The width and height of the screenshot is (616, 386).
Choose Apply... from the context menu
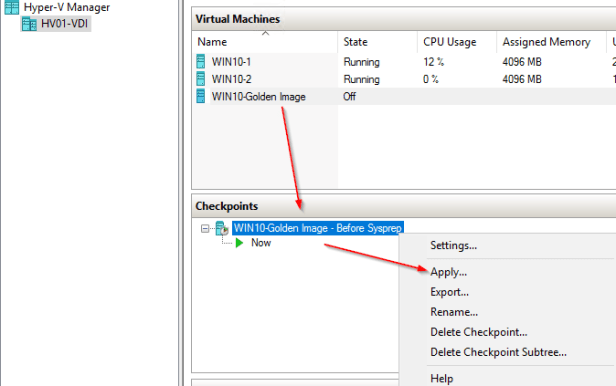(x=448, y=272)
